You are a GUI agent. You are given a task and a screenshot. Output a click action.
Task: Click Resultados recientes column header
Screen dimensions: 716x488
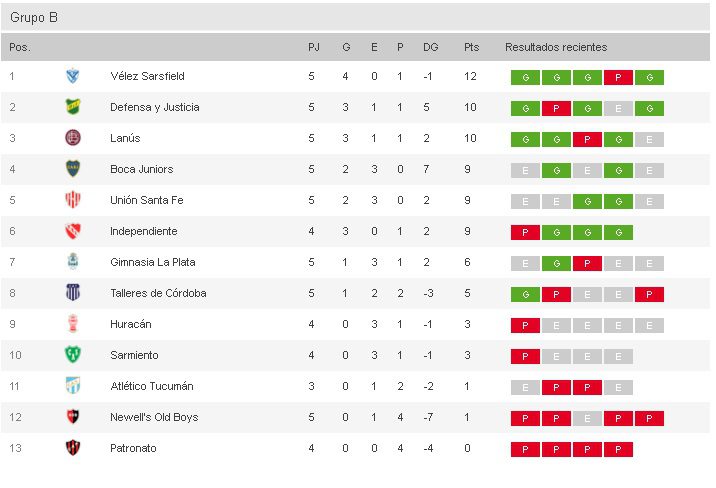(x=555, y=47)
